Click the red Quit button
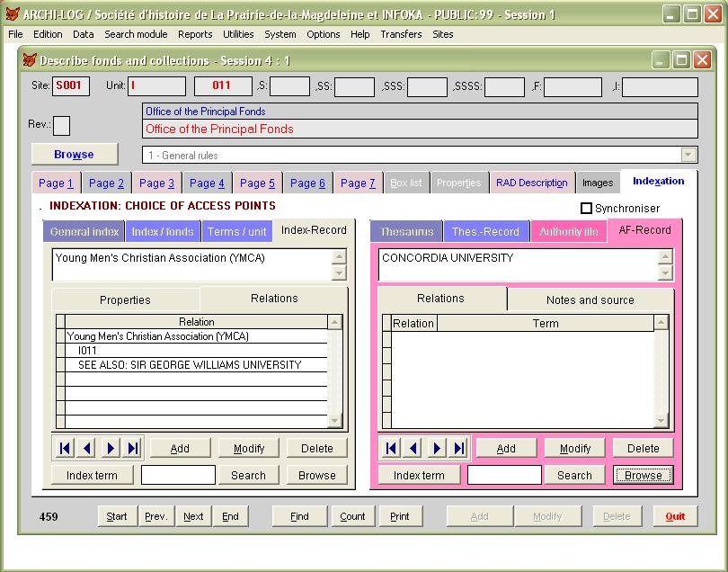 tap(675, 516)
